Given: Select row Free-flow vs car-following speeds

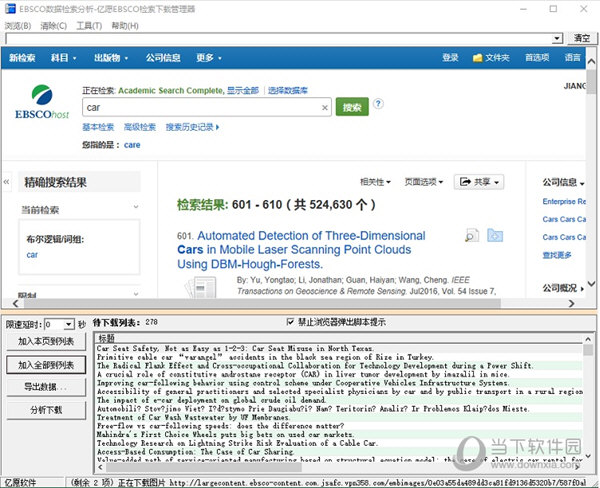Looking at the screenshot, I should click(x=340, y=426).
